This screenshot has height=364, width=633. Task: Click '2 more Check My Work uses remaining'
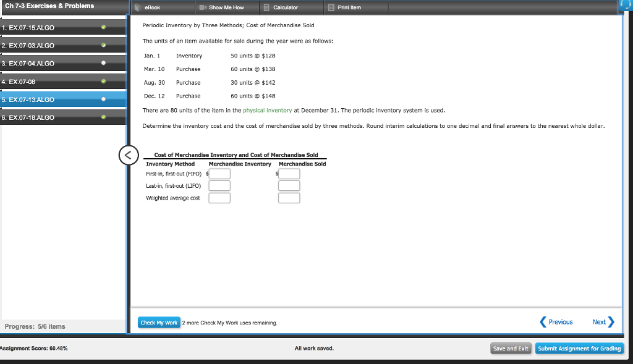(x=229, y=323)
